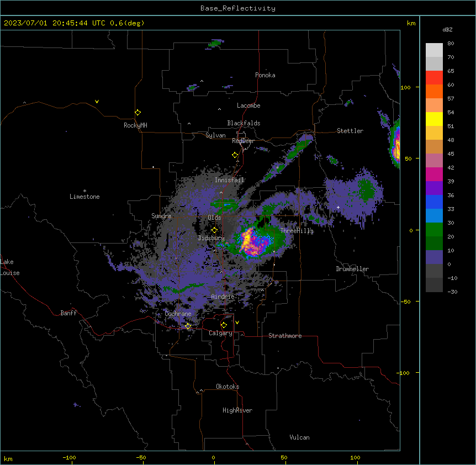This screenshot has width=476, height=465.
Task: Click the 100 tick on right axis
Action: pos(405,88)
